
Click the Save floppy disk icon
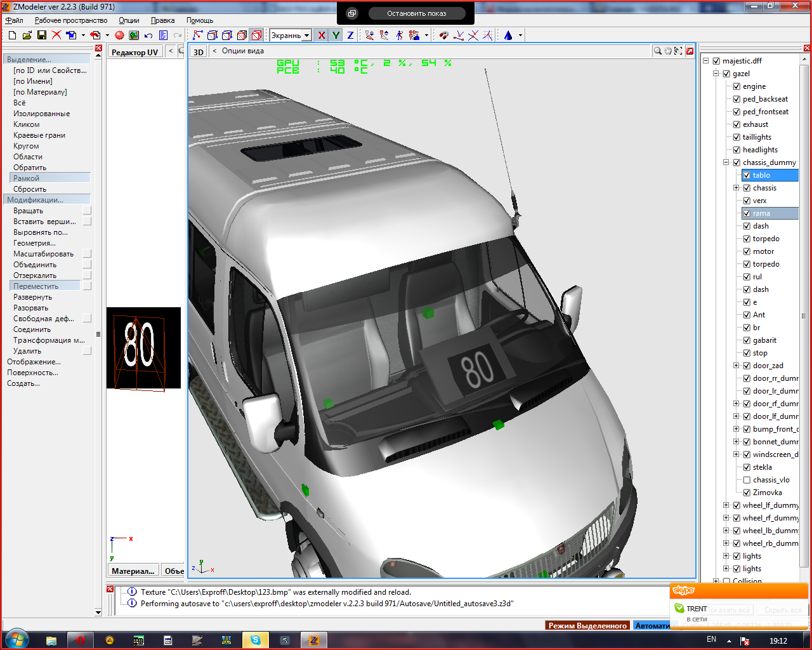point(42,36)
